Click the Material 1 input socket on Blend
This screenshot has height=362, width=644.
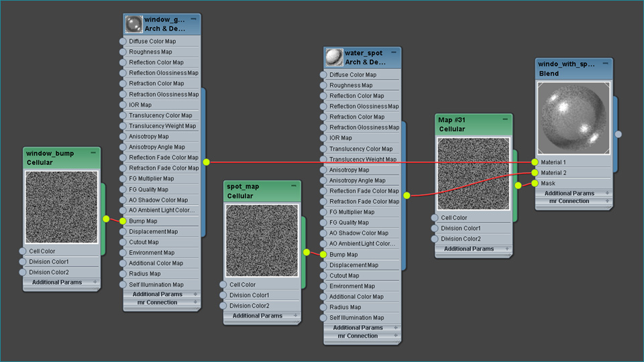(535, 162)
